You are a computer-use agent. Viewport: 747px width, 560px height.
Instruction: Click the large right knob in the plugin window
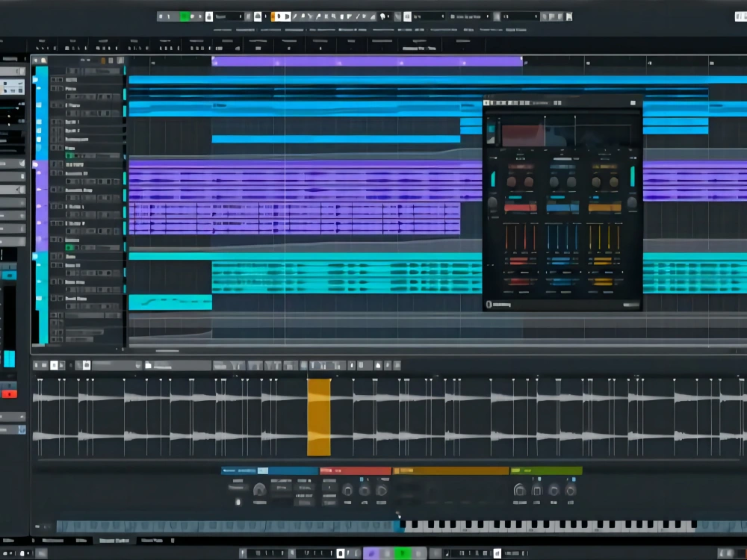click(632, 202)
